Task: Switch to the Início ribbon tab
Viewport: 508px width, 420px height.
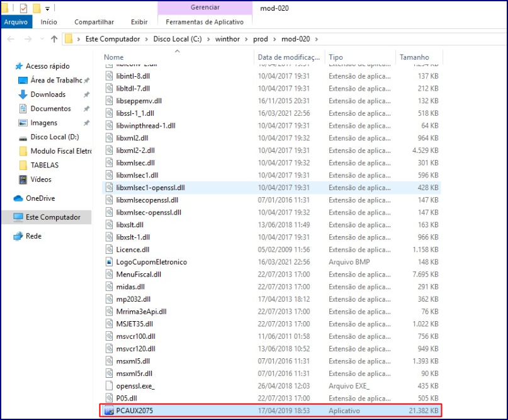Action: (48, 21)
